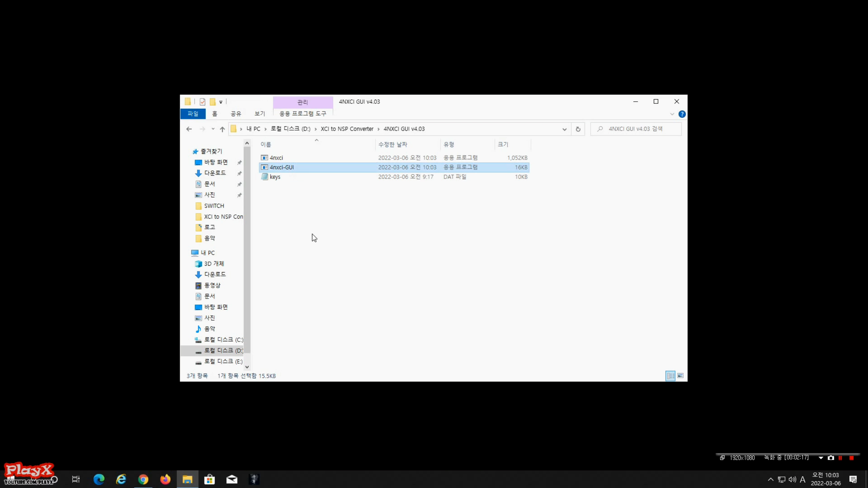Image resolution: width=868 pixels, height=488 pixels.
Task: Expand the address bar history dropdown
Action: click(564, 129)
